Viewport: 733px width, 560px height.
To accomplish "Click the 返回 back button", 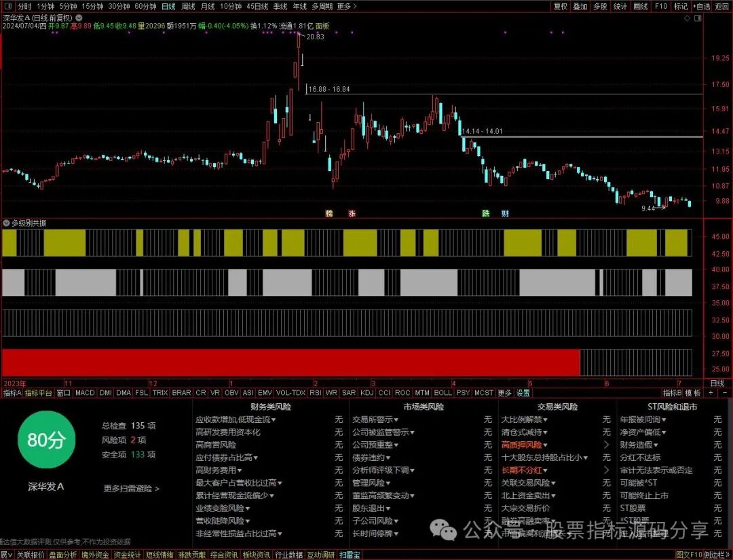I will tap(722, 6).
